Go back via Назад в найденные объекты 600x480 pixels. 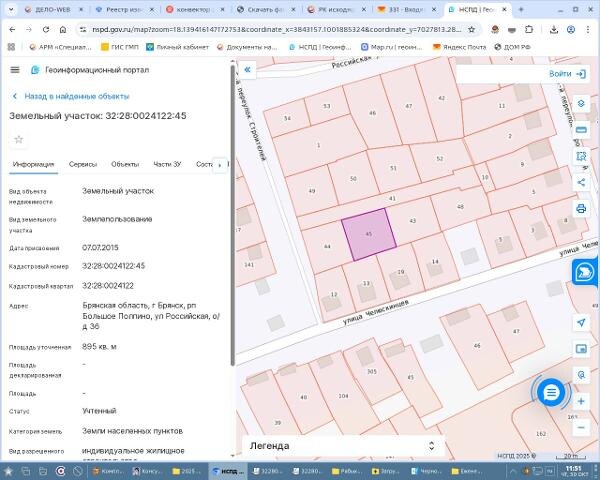[x=71, y=96]
